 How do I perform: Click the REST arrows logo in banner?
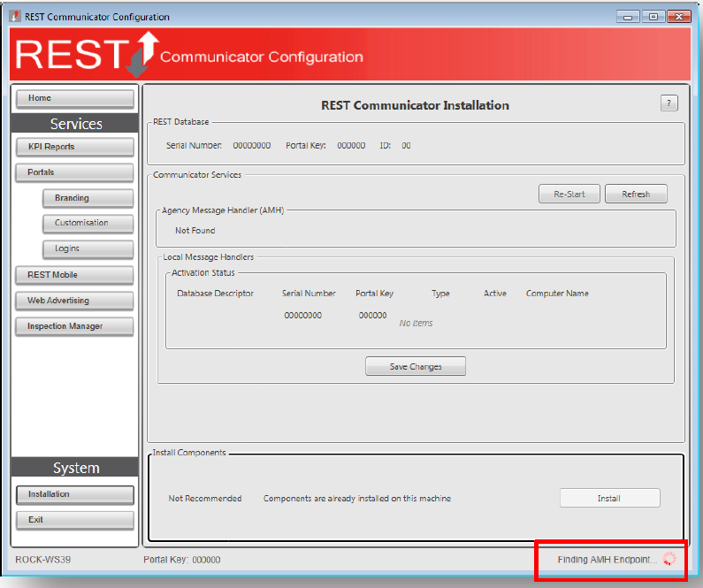(x=142, y=54)
